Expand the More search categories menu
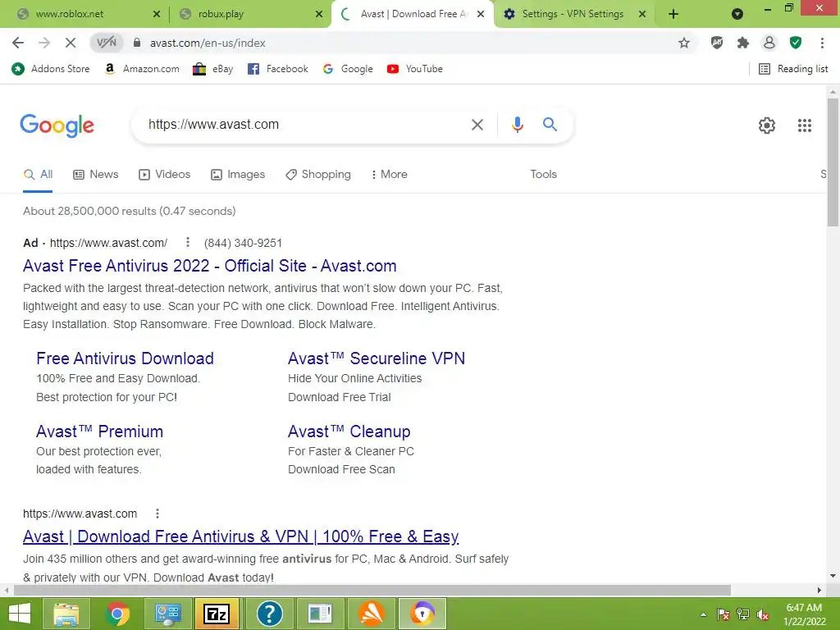 tap(390, 175)
